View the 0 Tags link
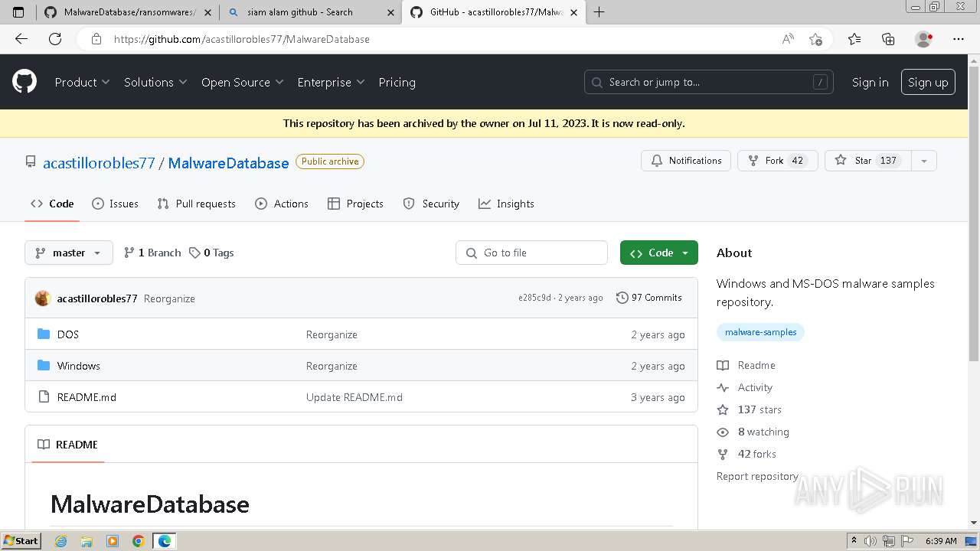 (211, 253)
